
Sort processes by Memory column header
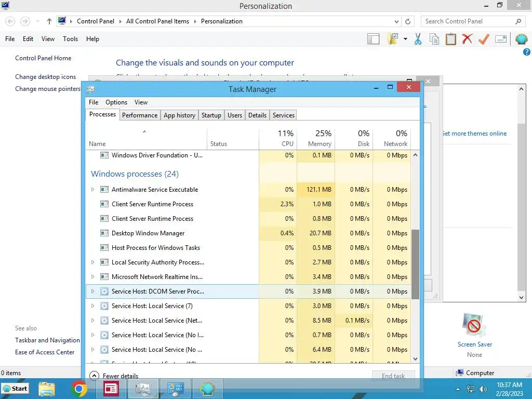(316, 138)
